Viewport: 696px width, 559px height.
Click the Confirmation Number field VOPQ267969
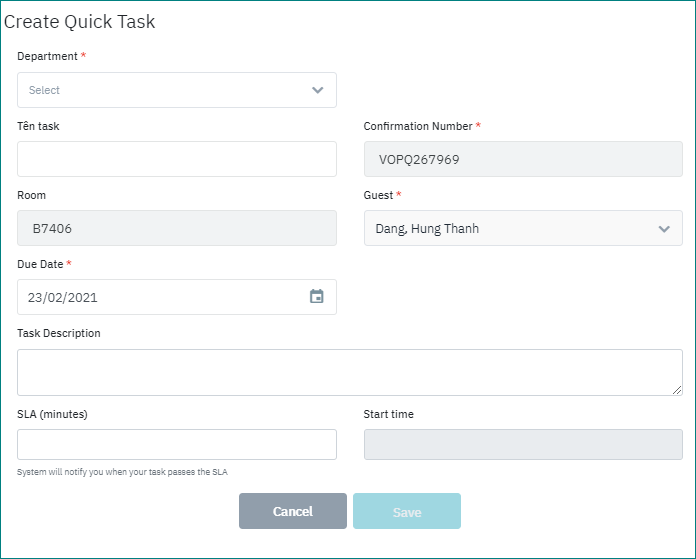(523, 159)
